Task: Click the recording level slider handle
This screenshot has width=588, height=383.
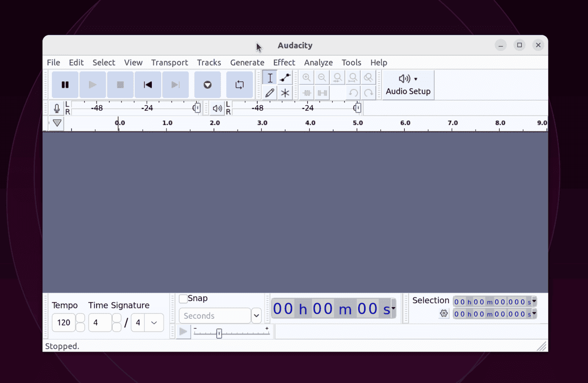Action: [197, 108]
